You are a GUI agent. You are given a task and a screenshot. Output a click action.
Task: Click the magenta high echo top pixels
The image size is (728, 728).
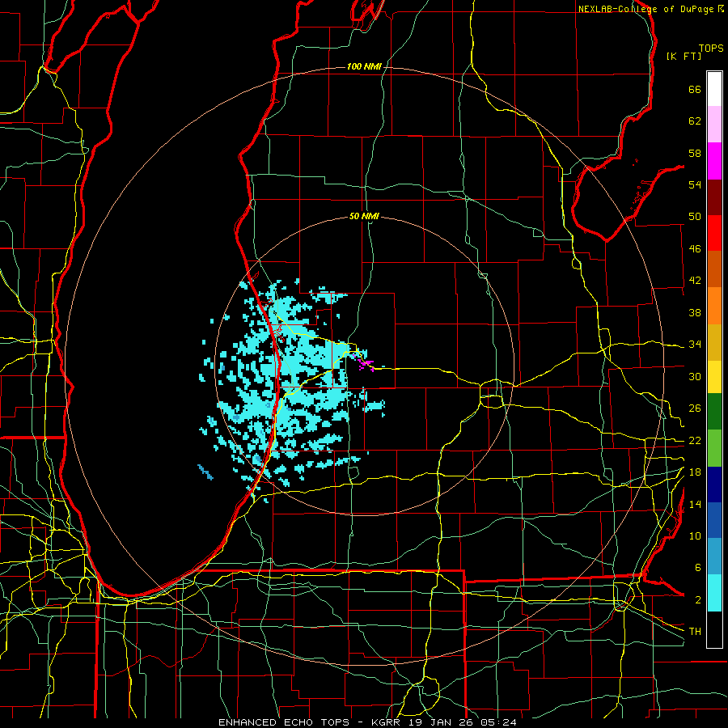(364, 362)
